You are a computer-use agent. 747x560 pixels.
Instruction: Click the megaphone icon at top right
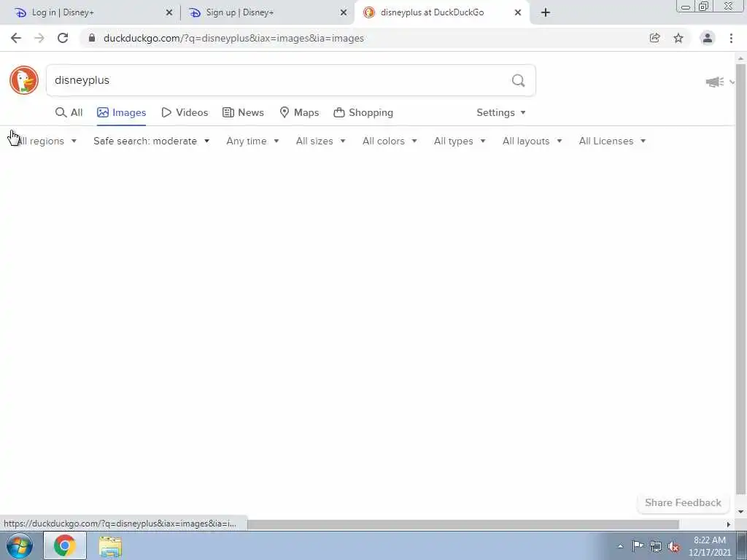[715, 82]
